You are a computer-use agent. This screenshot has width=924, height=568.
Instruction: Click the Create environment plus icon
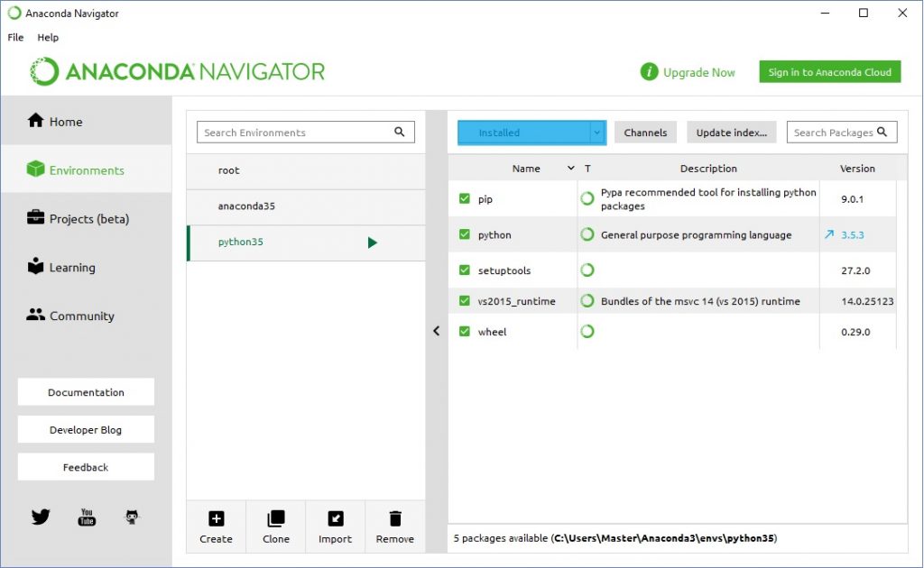pos(216,518)
